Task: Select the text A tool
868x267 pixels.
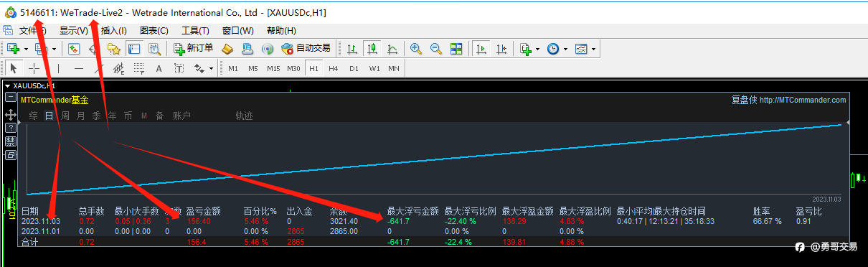Action: (x=159, y=68)
